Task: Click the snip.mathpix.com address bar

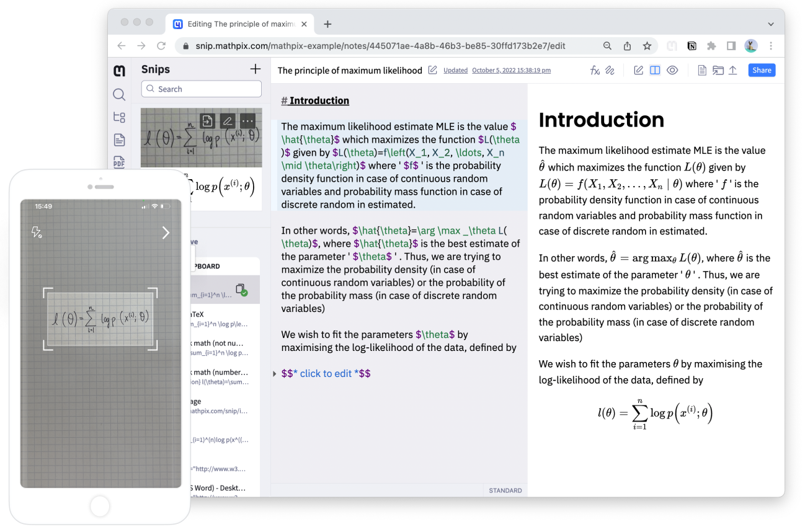Action: coord(380,46)
